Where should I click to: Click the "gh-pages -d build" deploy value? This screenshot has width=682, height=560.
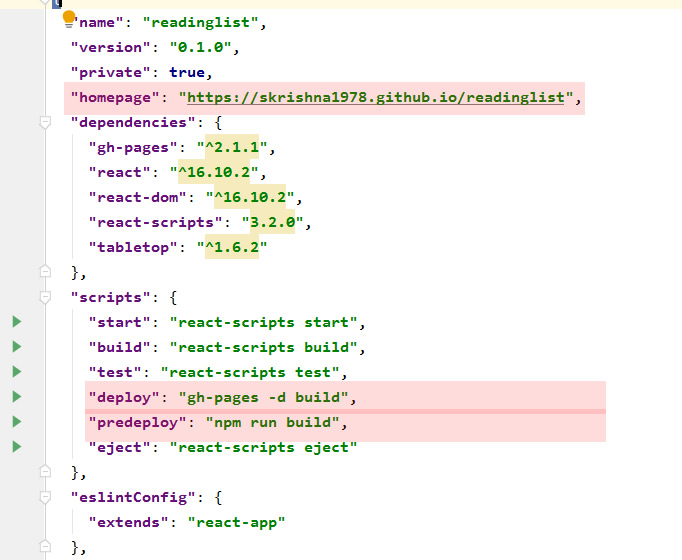(x=264, y=397)
